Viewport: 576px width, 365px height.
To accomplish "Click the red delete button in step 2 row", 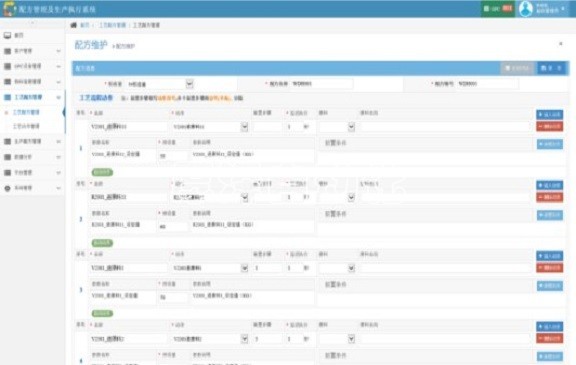I will coord(550,198).
